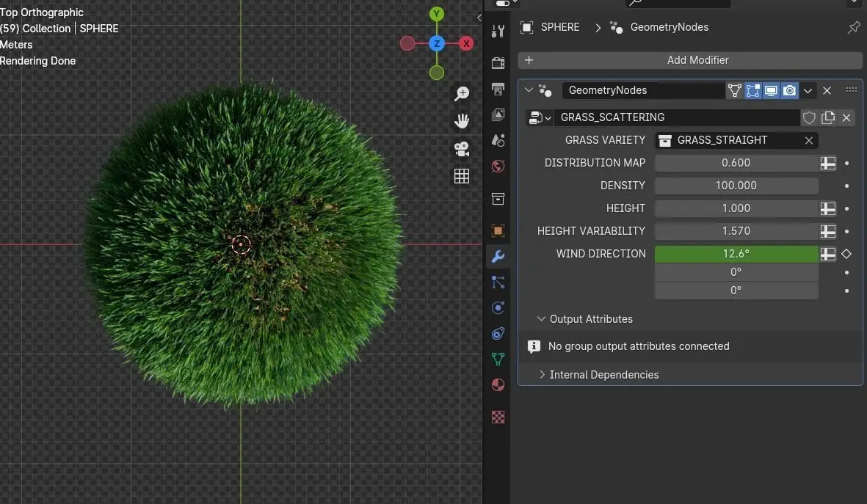Select the Object Data properties icon
The height and width of the screenshot is (504, 867).
498,359
